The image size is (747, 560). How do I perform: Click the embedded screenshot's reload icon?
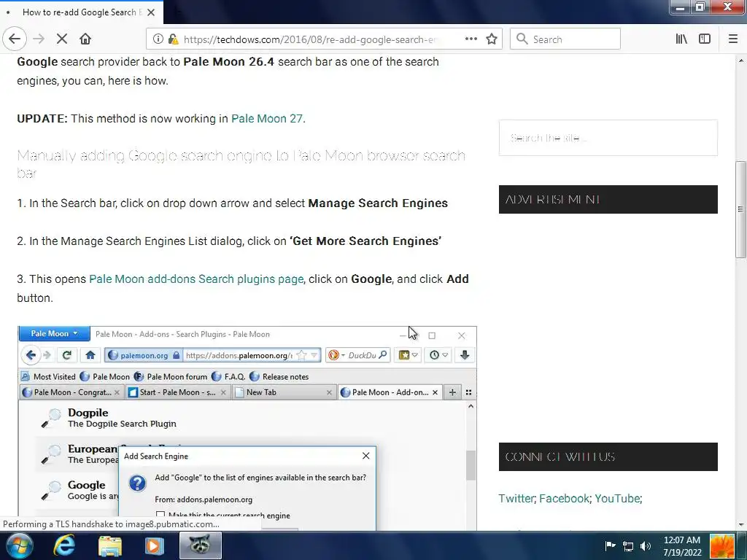point(66,355)
